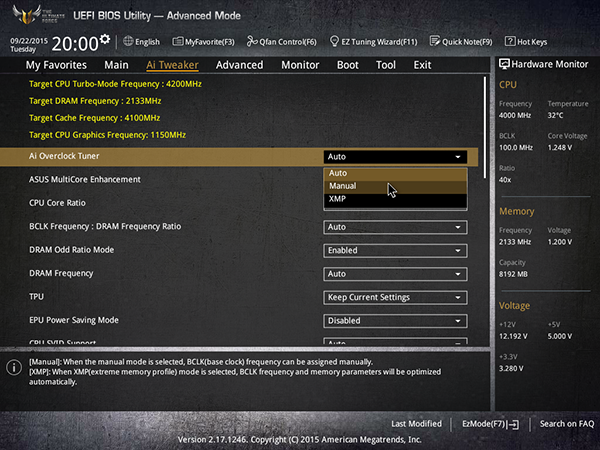Click the 12.192 V voltage value
This screenshot has height=450, width=600.
click(x=513, y=336)
